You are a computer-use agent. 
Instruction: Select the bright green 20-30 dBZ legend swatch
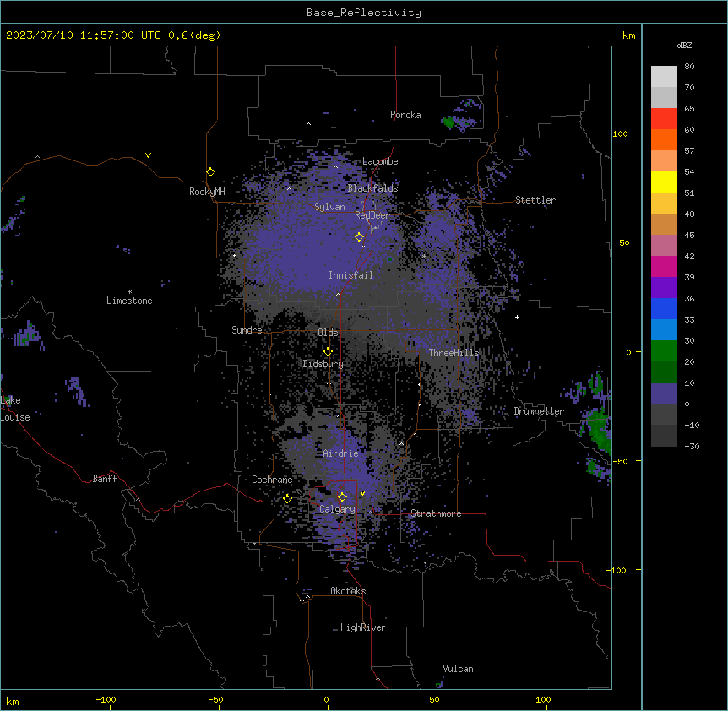[x=664, y=351]
